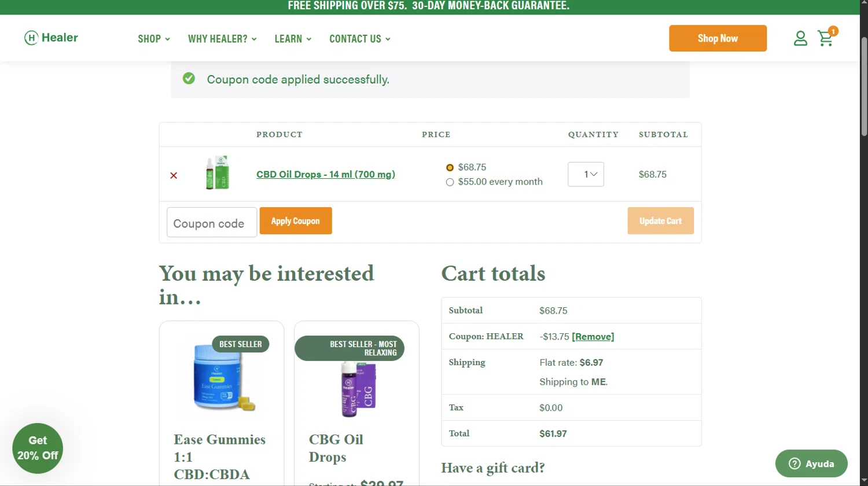868x486 pixels.
Task: Open the quantity dropdown
Action: pos(586,174)
